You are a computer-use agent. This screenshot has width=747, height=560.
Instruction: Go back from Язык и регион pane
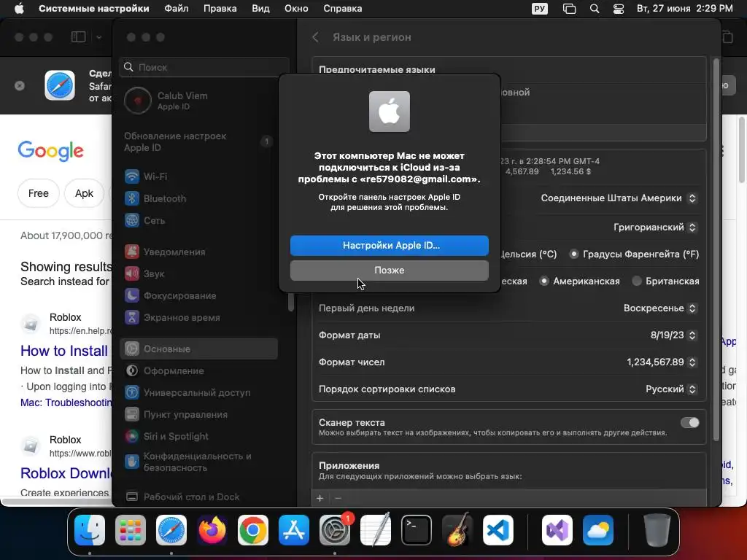(315, 37)
